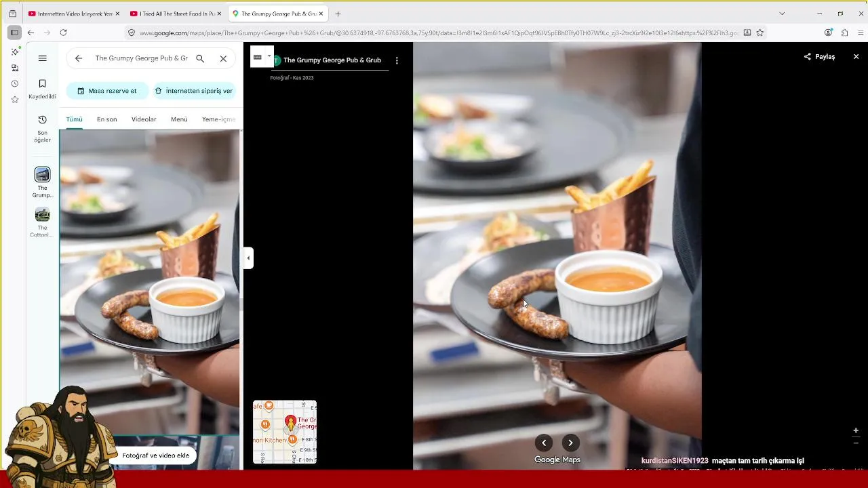Open the browser account profile icon
Image resolution: width=868 pixels, height=488 pixels.
point(828,33)
